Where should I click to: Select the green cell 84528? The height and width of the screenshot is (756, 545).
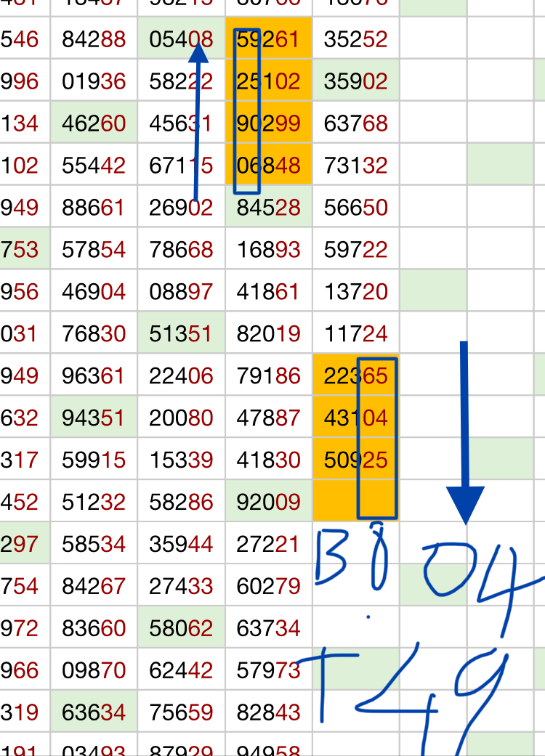tap(269, 206)
